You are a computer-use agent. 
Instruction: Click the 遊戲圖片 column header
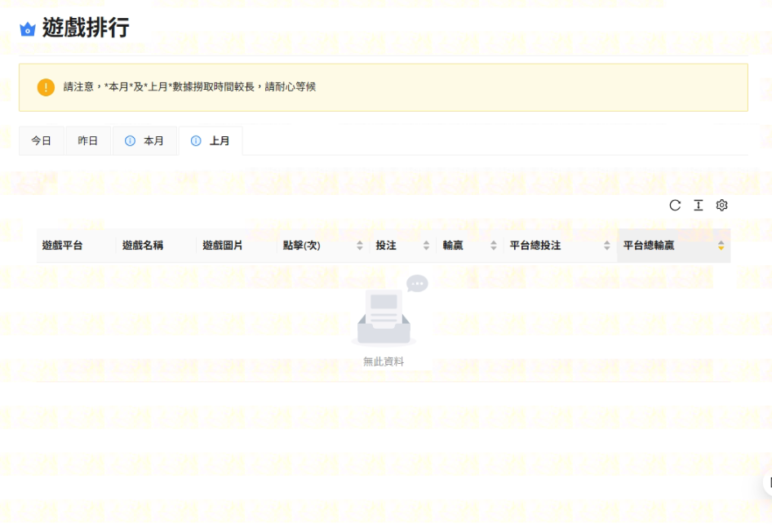click(x=223, y=246)
